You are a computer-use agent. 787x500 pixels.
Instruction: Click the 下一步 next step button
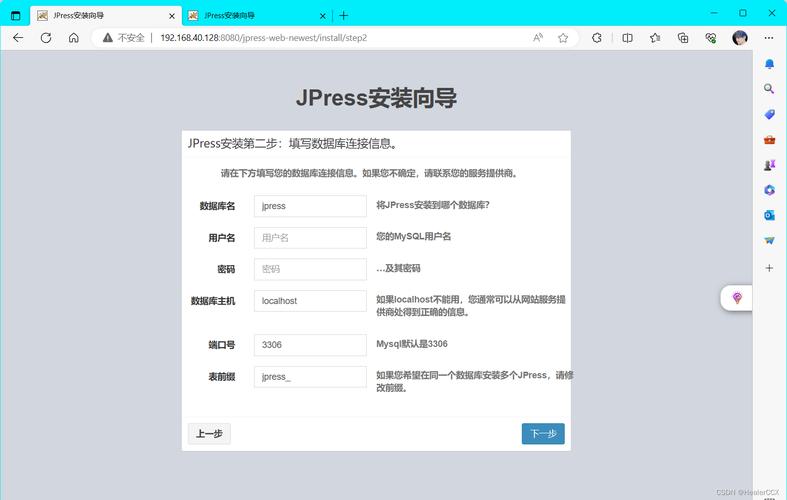[x=543, y=434]
